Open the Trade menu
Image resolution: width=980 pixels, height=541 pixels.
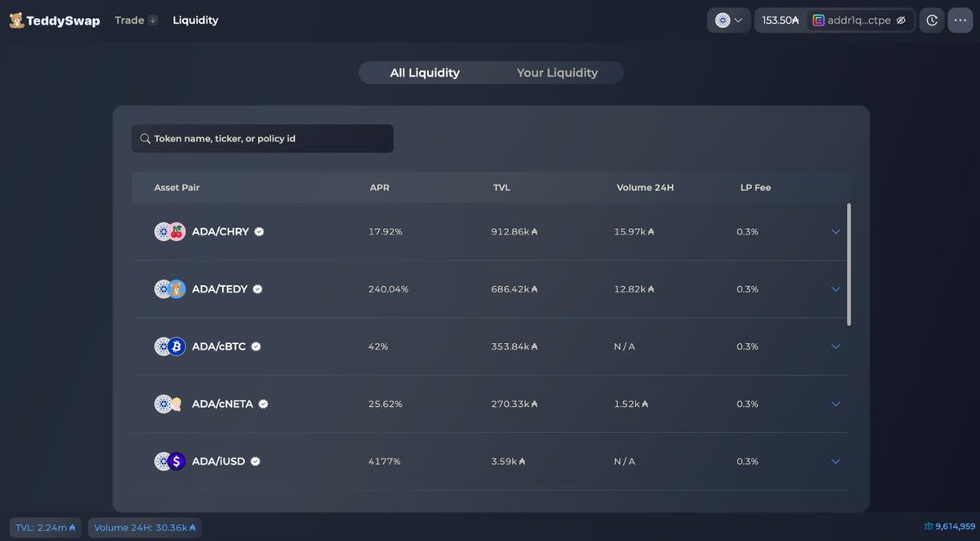(x=136, y=20)
